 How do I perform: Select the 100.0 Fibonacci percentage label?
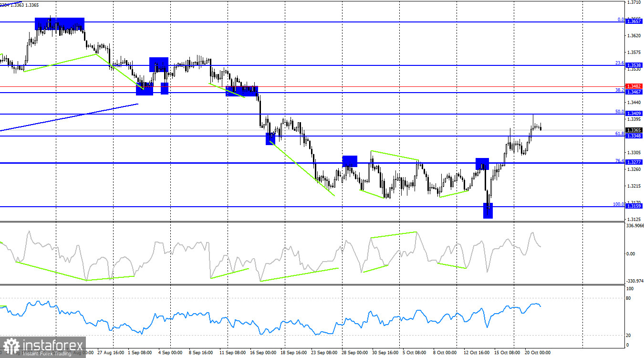pos(619,204)
